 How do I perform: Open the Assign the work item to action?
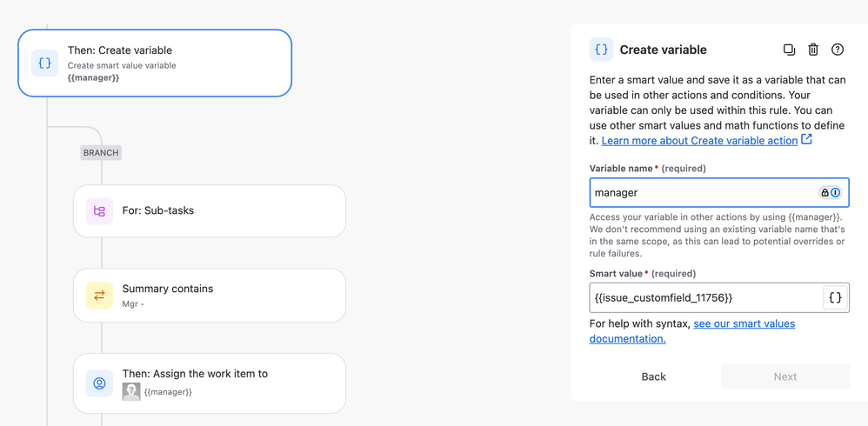click(210, 383)
